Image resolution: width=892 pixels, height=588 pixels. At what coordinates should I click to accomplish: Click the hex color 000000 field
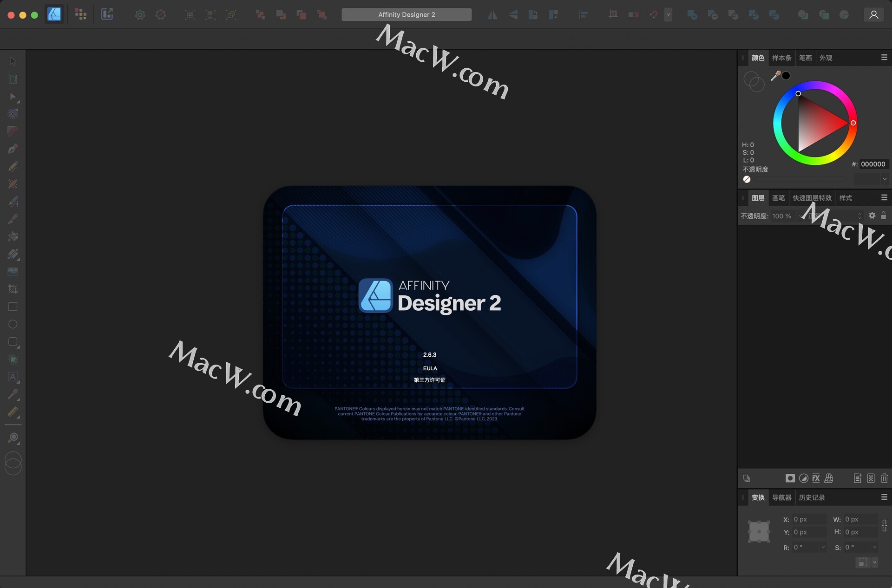pyautogui.click(x=873, y=164)
